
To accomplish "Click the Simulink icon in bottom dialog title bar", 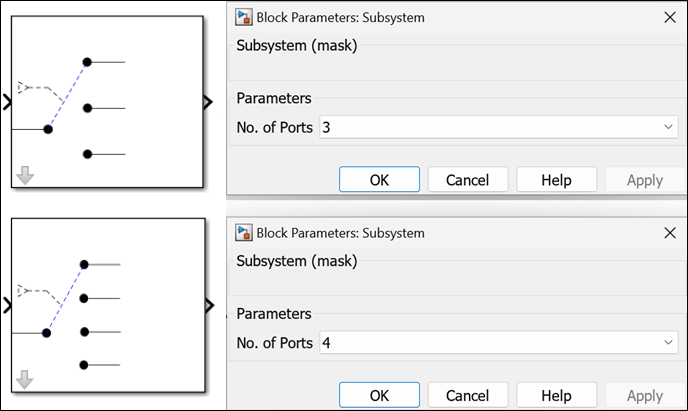I will pyautogui.click(x=243, y=233).
